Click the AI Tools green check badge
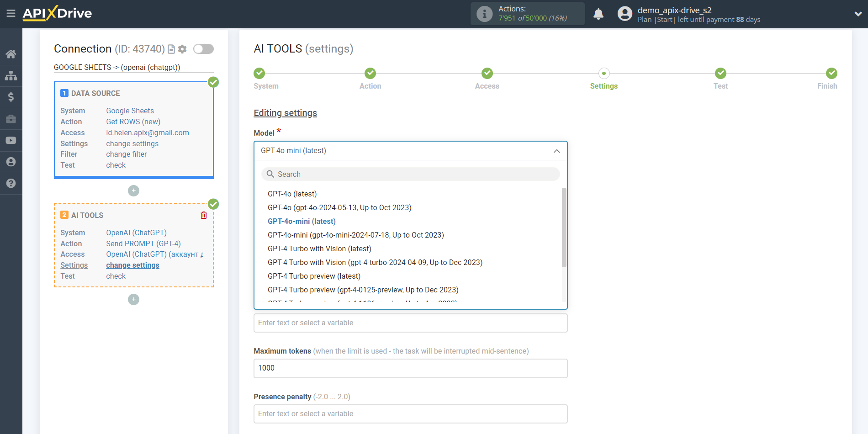Viewport: 868px width, 434px height. coord(213,204)
